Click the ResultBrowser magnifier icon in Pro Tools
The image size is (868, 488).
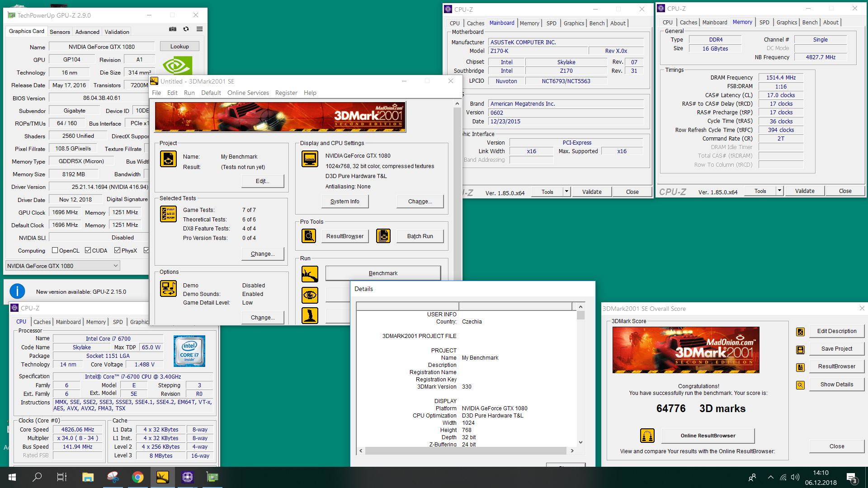point(309,236)
